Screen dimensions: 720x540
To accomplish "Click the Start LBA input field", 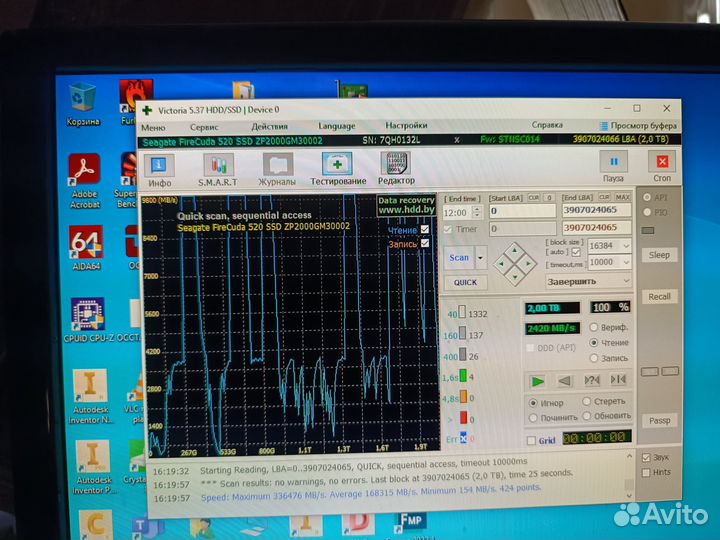I will pos(523,211).
